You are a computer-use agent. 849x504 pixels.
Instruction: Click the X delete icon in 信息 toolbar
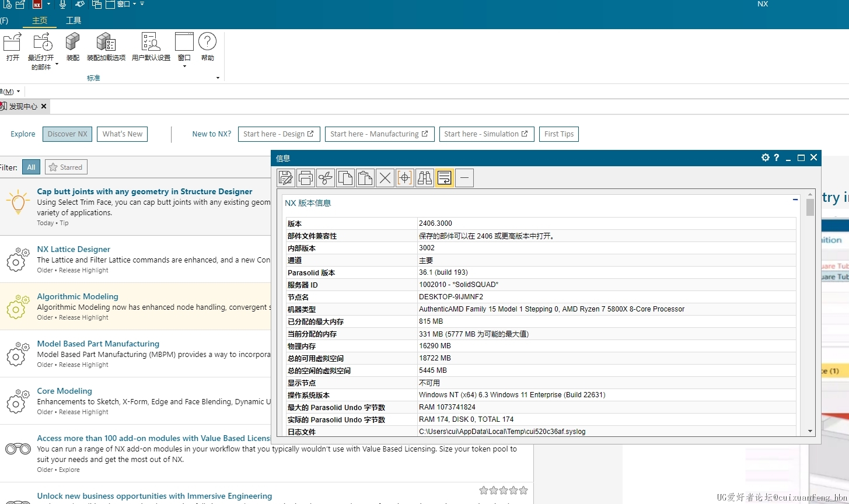385,178
